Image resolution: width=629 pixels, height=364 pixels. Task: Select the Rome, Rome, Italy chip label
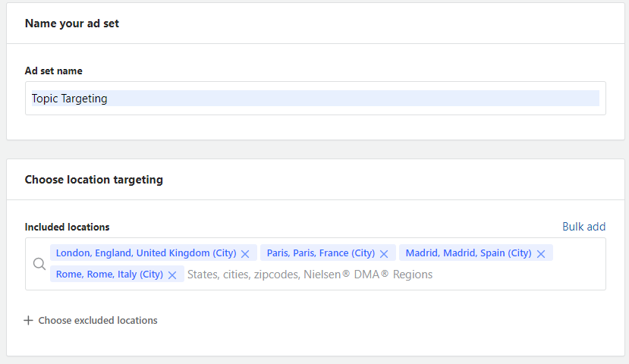pos(109,275)
